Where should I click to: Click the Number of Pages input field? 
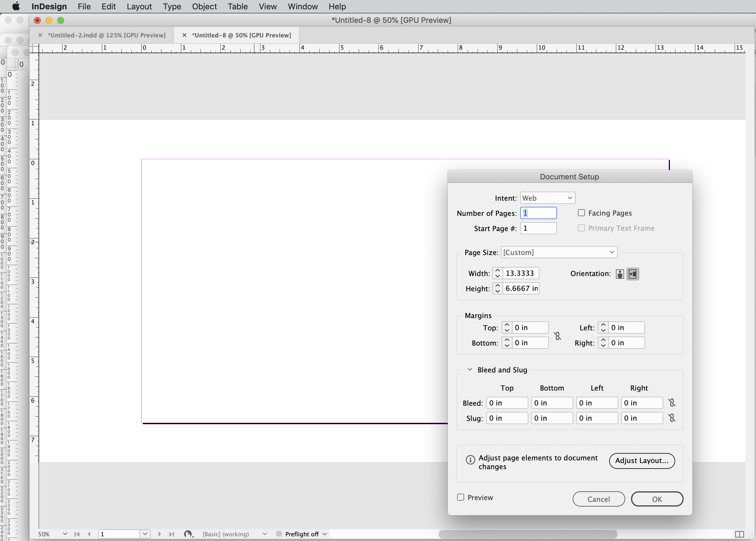tap(538, 213)
